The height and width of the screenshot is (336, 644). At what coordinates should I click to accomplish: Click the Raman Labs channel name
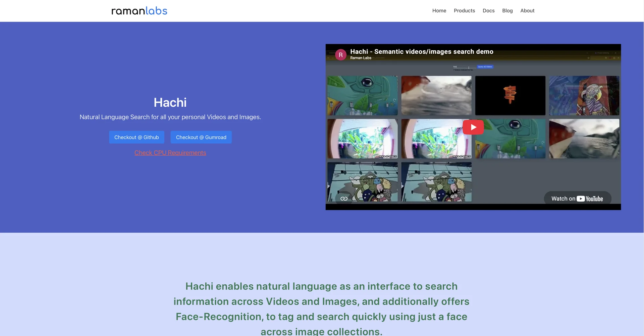click(361, 58)
